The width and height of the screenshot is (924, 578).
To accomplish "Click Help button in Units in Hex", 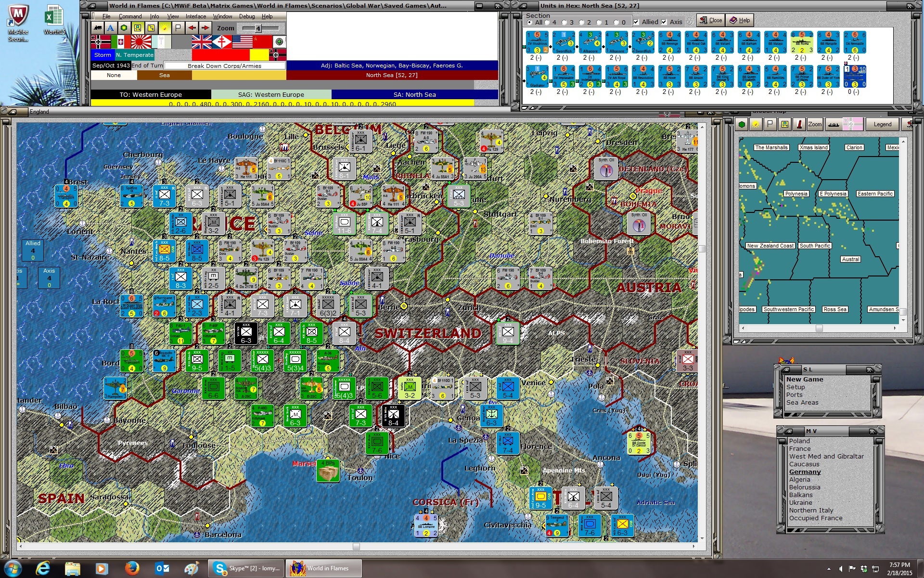I will point(740,20).
